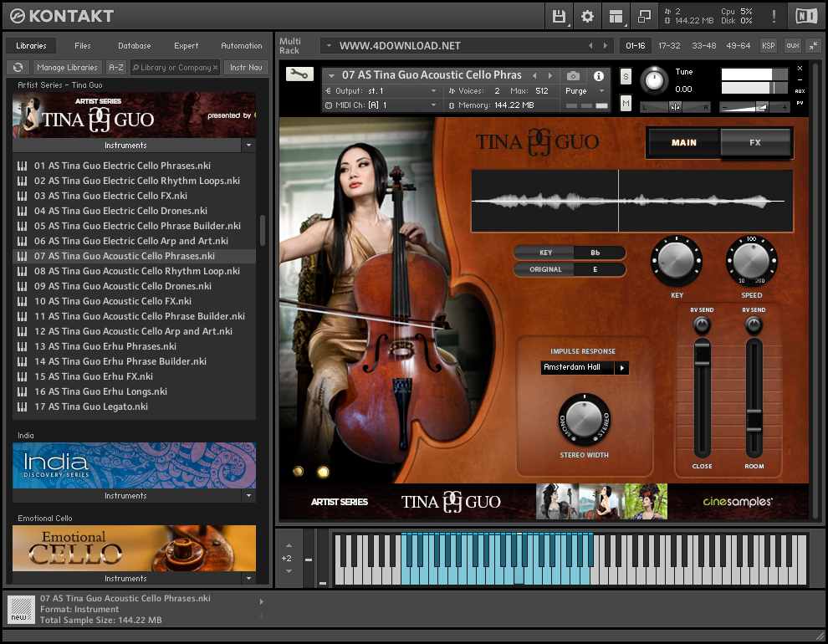This screenshot has width=828, height=644.
Task: Click next multi rack arrow
Action: pos(606,46)
